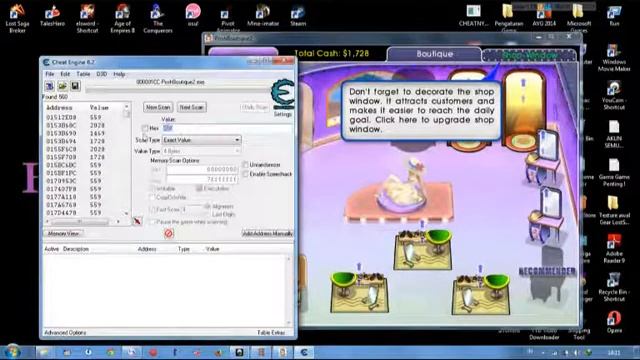The width and height of the screenshot is (640, 360).
Task: Open the File menu in Cheat Engine
Action: (50, 74)
